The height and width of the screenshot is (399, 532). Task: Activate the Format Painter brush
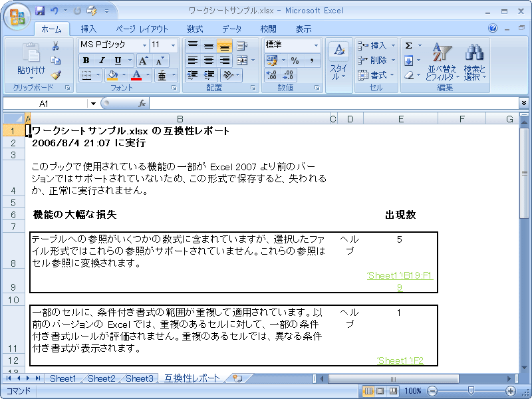56,74
